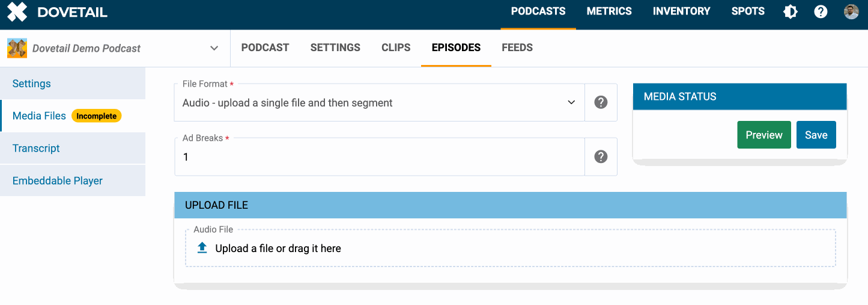Switch to the Clips tab
This screenshot has width=868, height=305.
[x=396, y=48]
